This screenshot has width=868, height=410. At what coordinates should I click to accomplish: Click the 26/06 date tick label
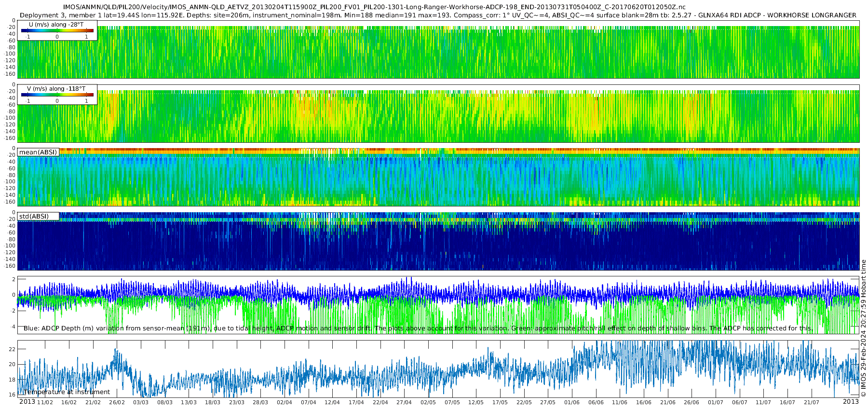(x=692, y=402)
